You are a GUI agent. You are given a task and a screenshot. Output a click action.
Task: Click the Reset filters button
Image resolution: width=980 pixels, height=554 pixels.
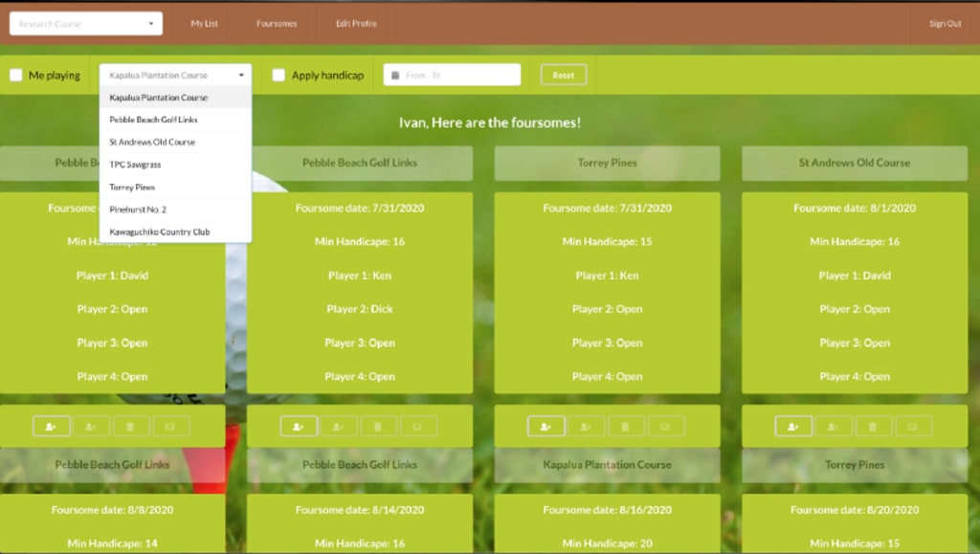(x=563, y=75)
